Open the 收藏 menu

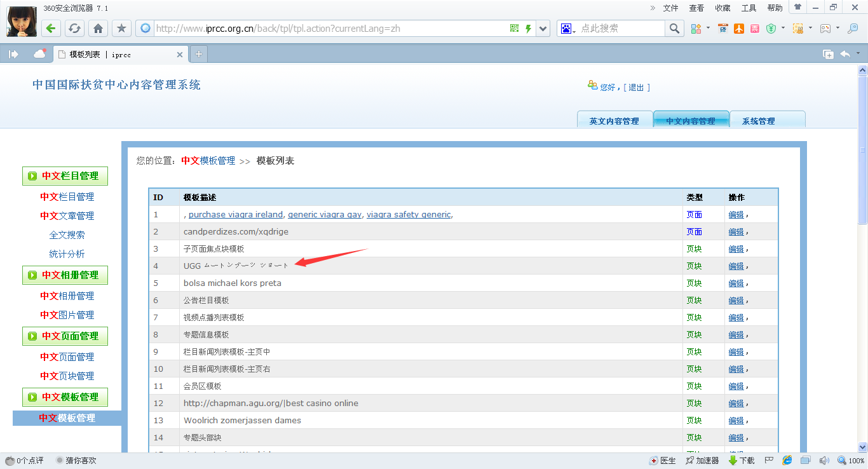click(722, 8)
